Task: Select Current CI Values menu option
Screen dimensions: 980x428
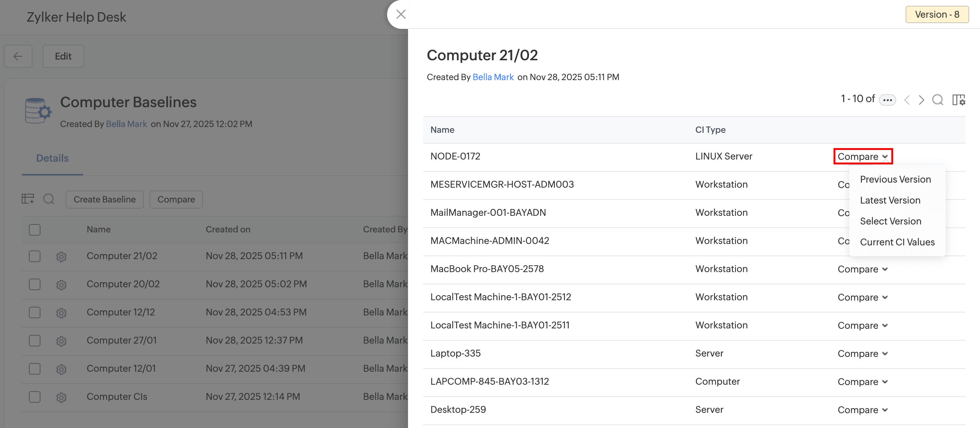Action: point(897,242)
